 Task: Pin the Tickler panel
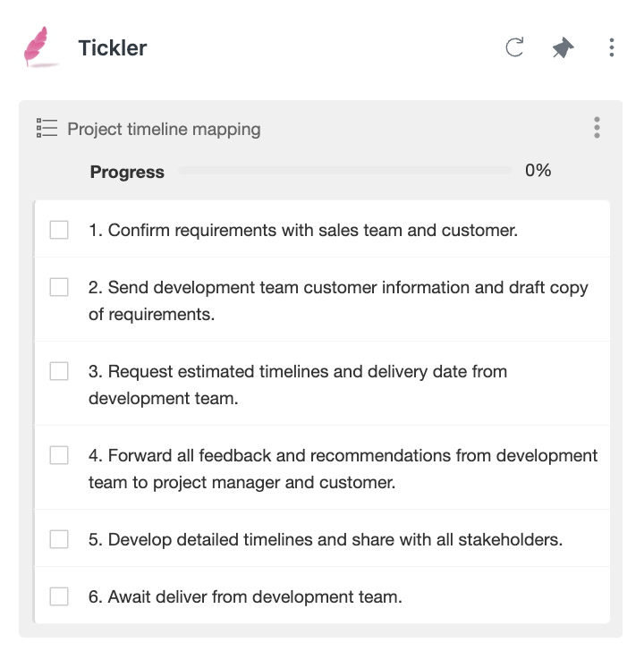tap(563, 47)
